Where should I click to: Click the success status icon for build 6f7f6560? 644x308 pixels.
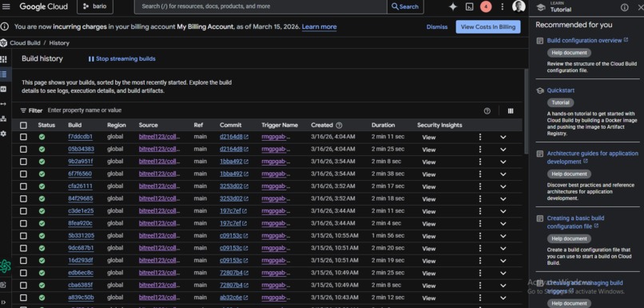(42, 174)
